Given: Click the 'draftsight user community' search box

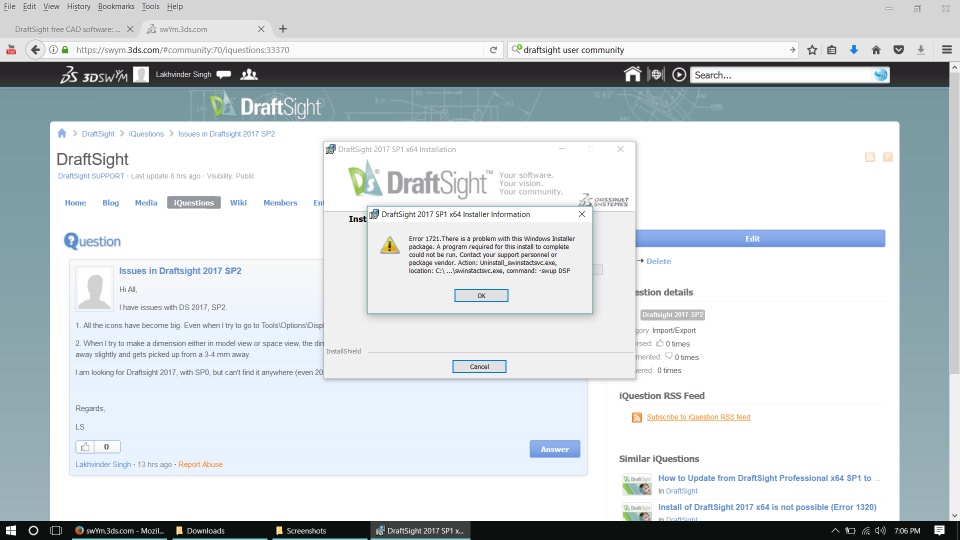Looking at the screenshot, I should (x=652, y=50).
